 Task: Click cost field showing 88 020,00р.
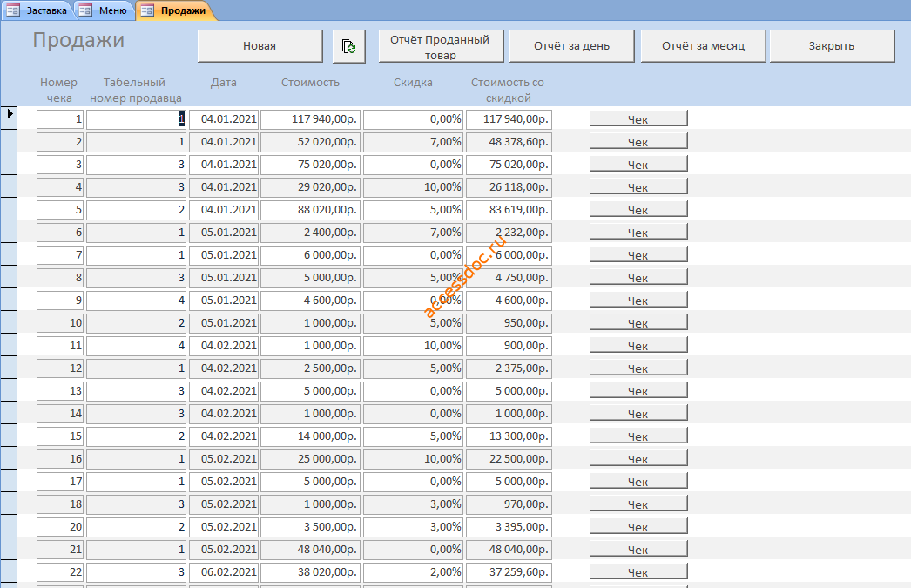tap(310, 210)
